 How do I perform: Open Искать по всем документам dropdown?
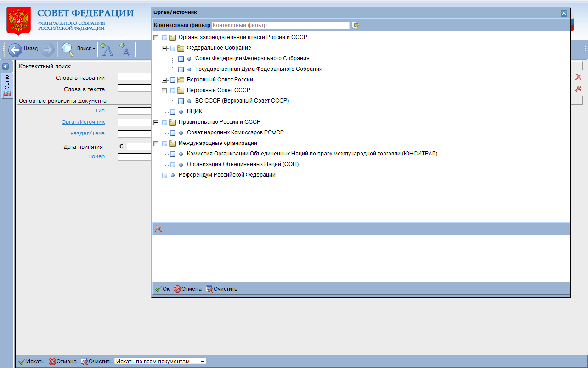(x=160, y=362)
